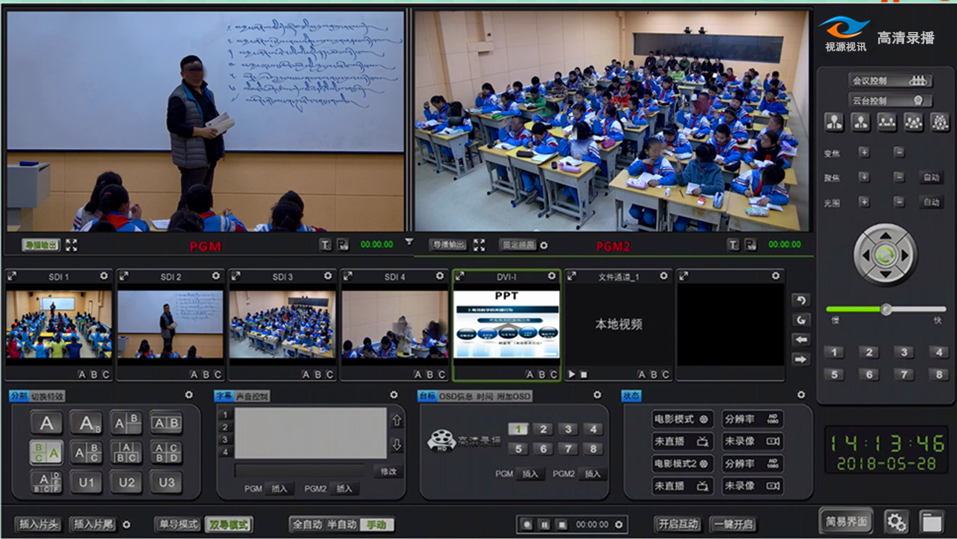957x539 pixels.
Task: Open the SDI 1 channel settings gear
Action: click(x=103, y=276)
